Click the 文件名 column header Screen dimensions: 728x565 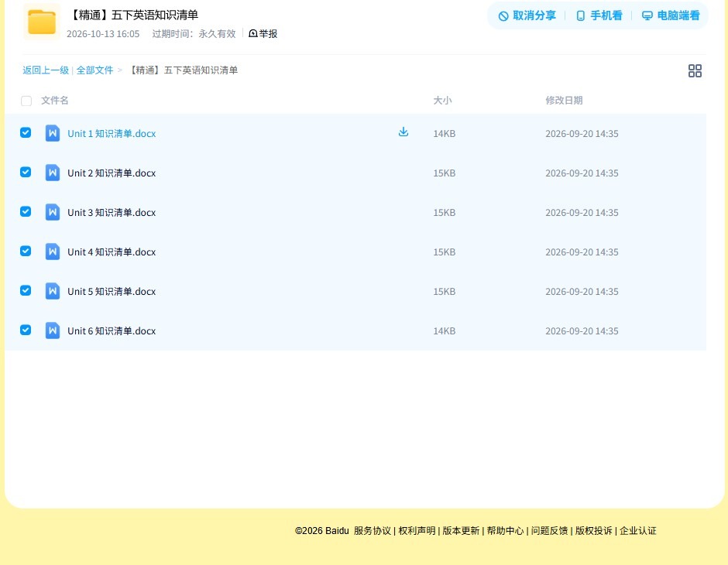pyautogui.click(x=55, y=100)
